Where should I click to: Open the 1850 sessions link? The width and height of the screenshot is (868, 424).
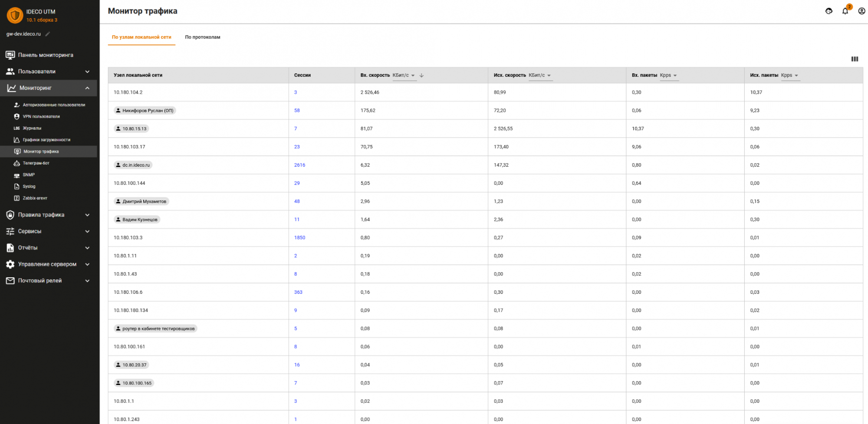tap(299, 238)
